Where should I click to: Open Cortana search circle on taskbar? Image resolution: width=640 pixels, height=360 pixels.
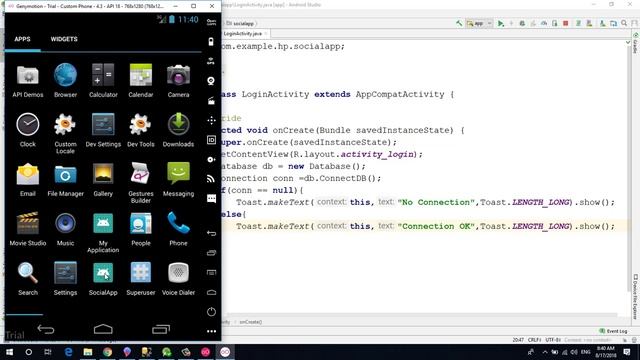point(29,352)
